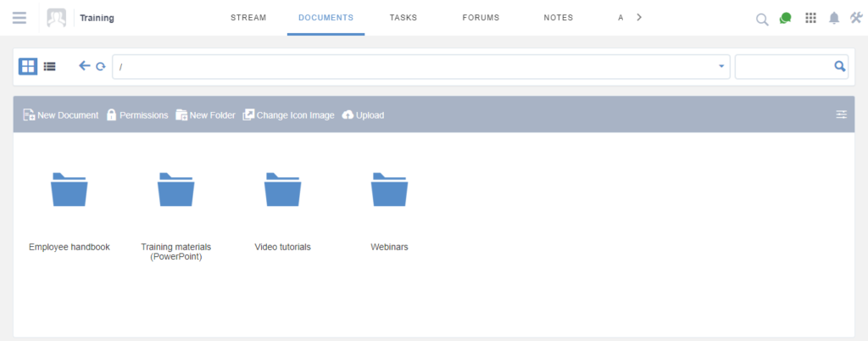Viewport: 868px width, 341px height.
Task: Switch to the Tasks tab
Action: [403, 18]
